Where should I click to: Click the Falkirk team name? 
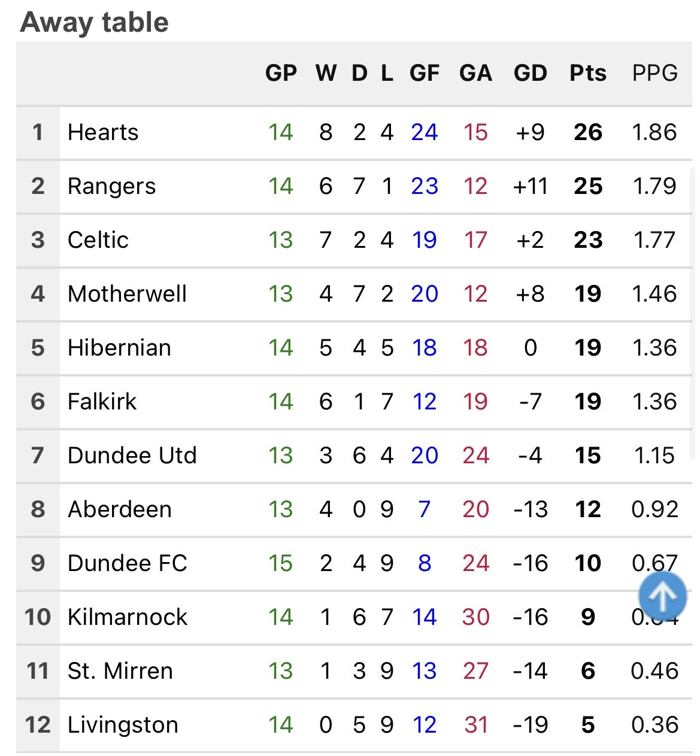pyautogui.click(x=102, y=402)
